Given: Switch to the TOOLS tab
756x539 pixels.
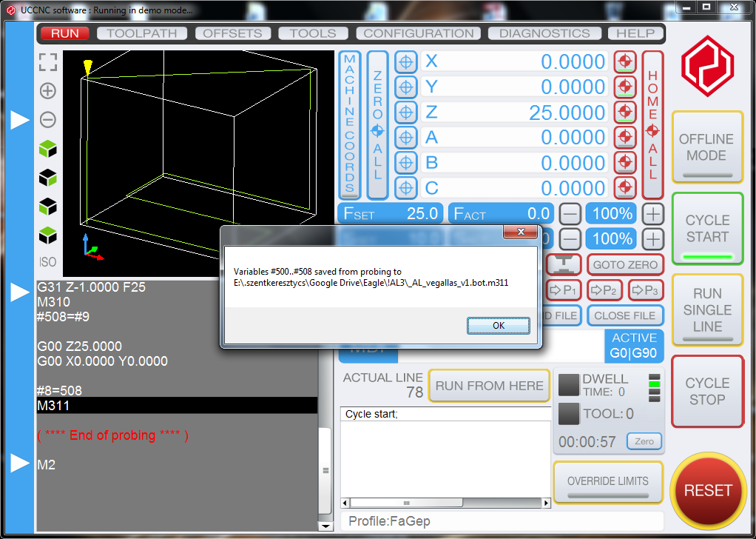Looking at the screenshot, I should [313, 33].
